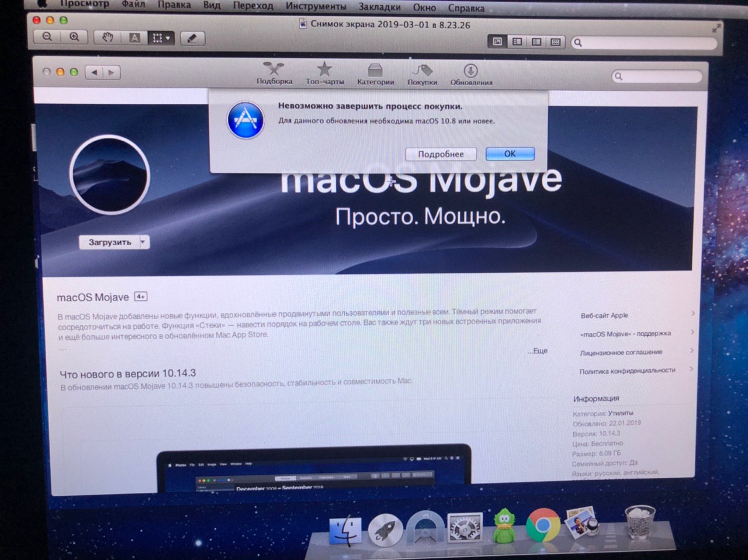
Task: Select the hand move tool in Preview
Action: click(x=108, y=38)
